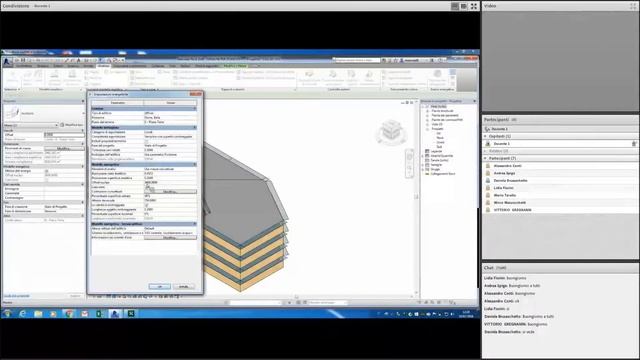This screenshot has width=640, height=360.
Task: Click the Tipo di edificio value Ufficio
Action: [x=170, y=113]
